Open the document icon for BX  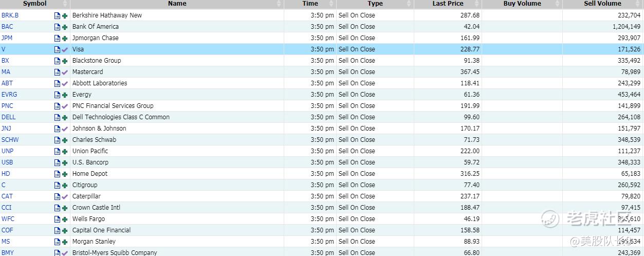[57, 61]
